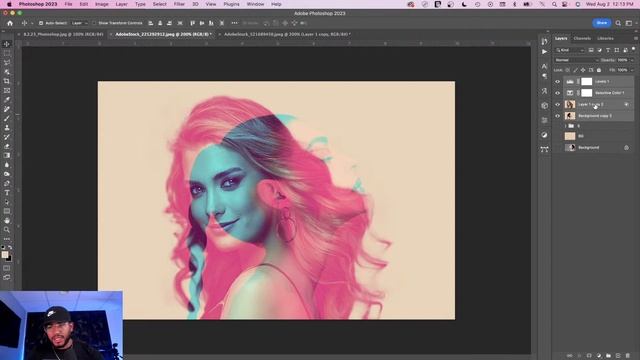Open the Move tool preset picker arrow
This screenshot has height=360, width=640.
pos(32,23)
